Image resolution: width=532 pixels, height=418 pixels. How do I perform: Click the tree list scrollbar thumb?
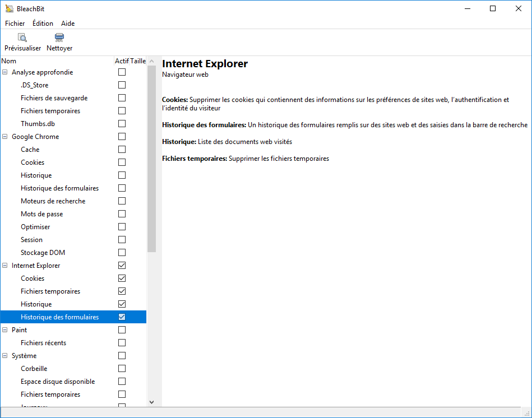click(x=152, y=159)
